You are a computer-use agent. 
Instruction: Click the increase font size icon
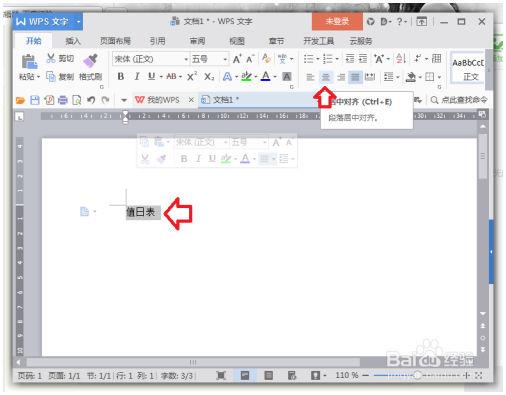click(x=237, y=59)
